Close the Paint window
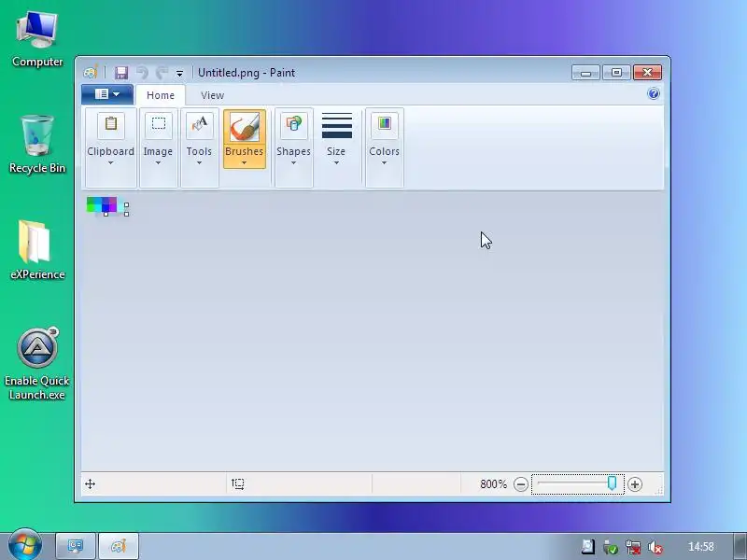The height and width of the screenshot is (560, 747). 647,73
